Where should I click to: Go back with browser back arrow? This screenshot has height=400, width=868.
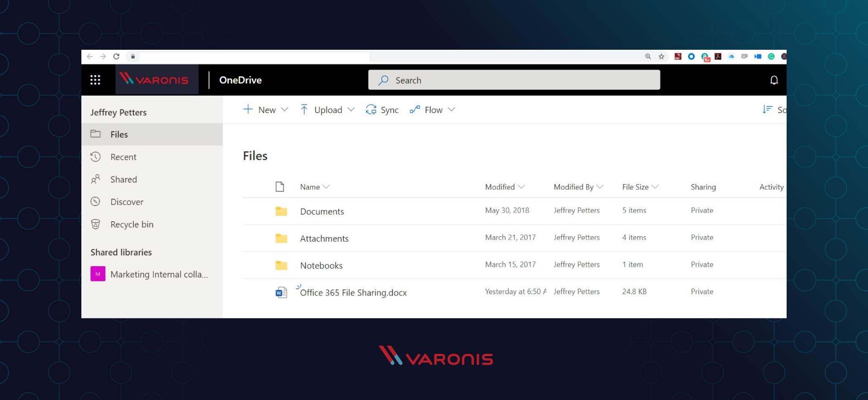pos(90,57)
